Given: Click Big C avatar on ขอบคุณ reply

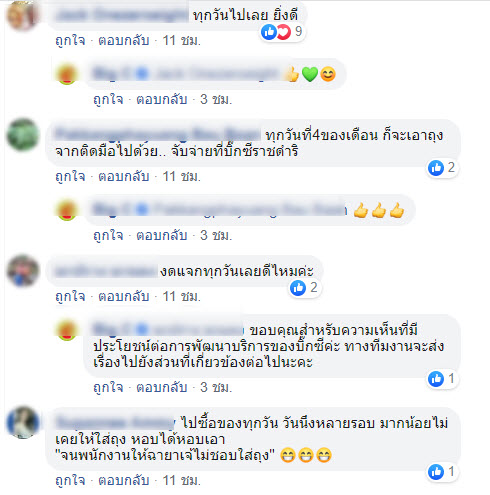Looking at the screenshot, I should 67,330.
